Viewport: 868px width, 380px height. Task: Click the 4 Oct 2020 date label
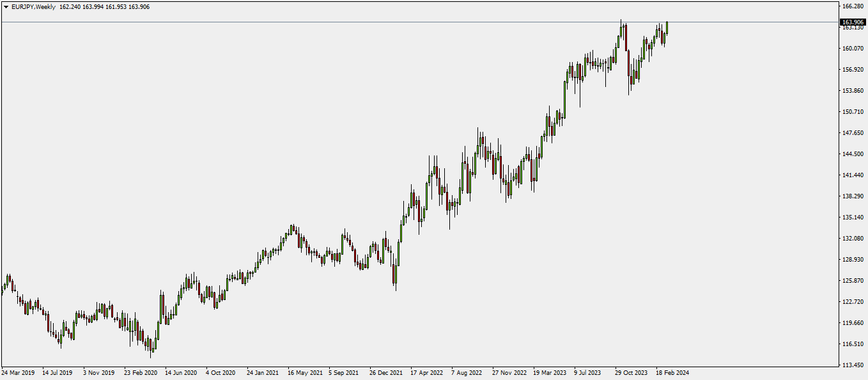[221, 372]
